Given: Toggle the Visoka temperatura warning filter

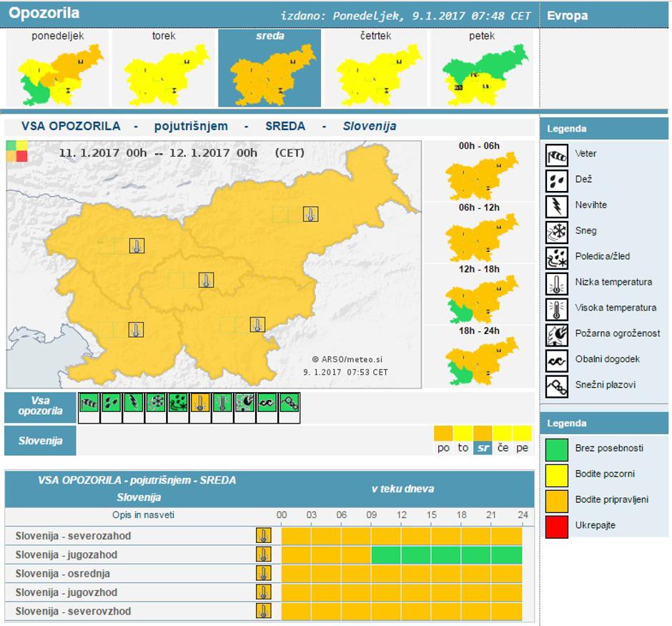Looking at the screenshot, I should (222, 402).
